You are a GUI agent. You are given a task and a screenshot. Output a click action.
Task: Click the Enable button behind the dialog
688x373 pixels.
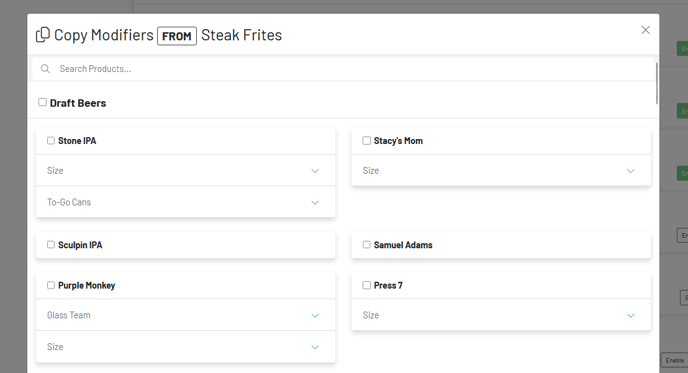[674, 360]
